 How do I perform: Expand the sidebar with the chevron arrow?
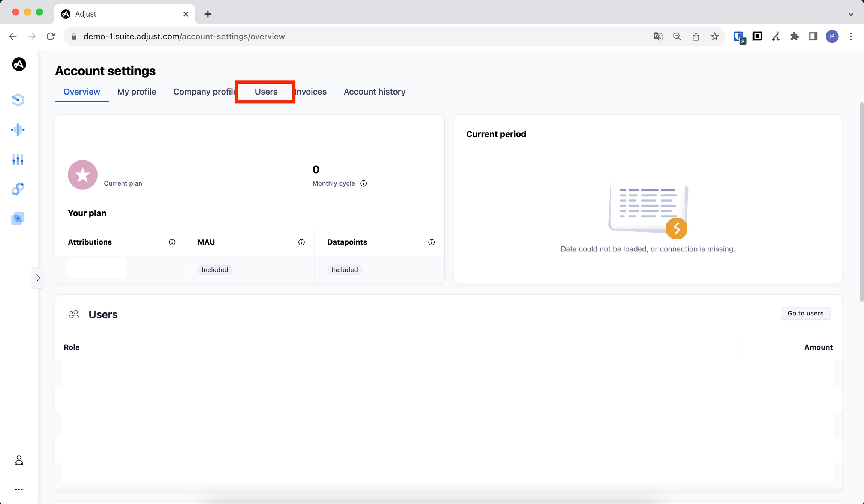pyautogui.click(x=38, y=278)
